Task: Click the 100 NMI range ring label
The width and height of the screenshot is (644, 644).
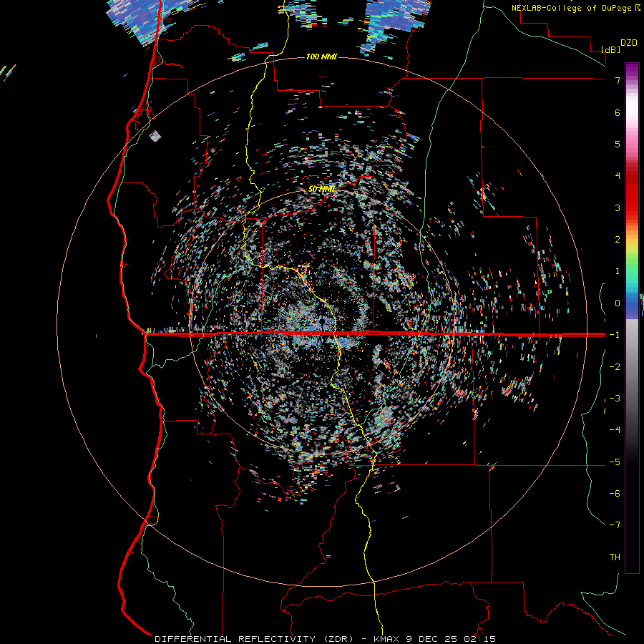Action: 321,57
